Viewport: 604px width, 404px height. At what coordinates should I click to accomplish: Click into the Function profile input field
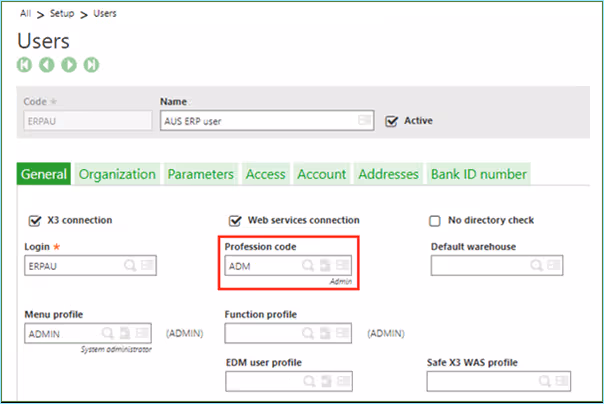pos(262,334)
